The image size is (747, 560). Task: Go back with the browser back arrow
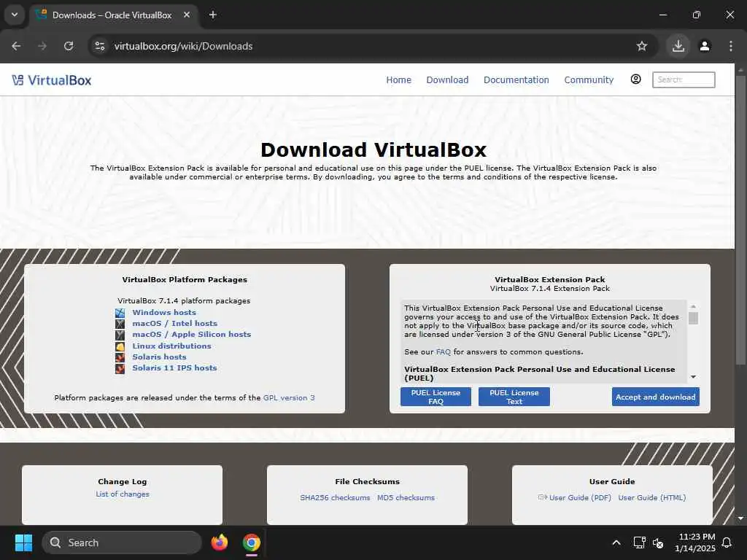coord(16,46)
